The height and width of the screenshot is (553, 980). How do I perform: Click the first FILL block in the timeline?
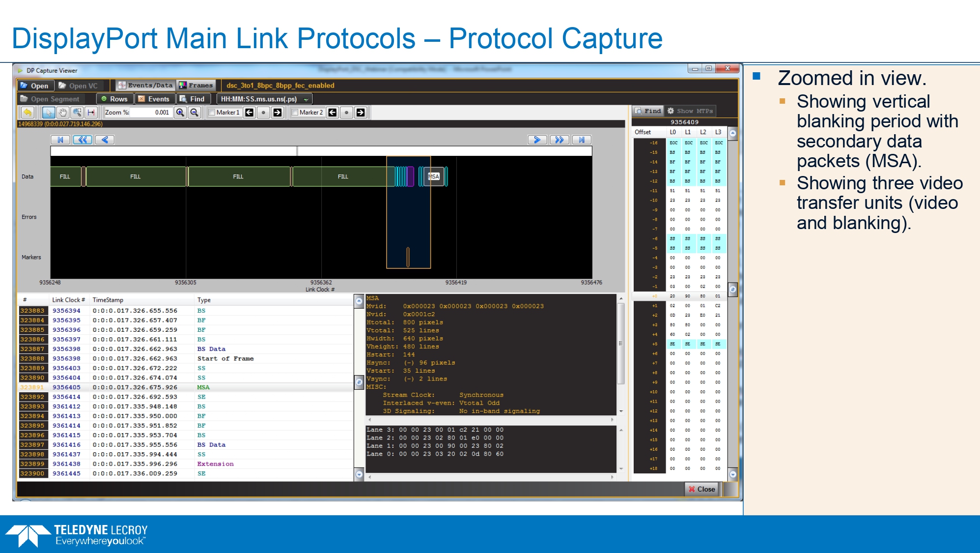(65, 176)
